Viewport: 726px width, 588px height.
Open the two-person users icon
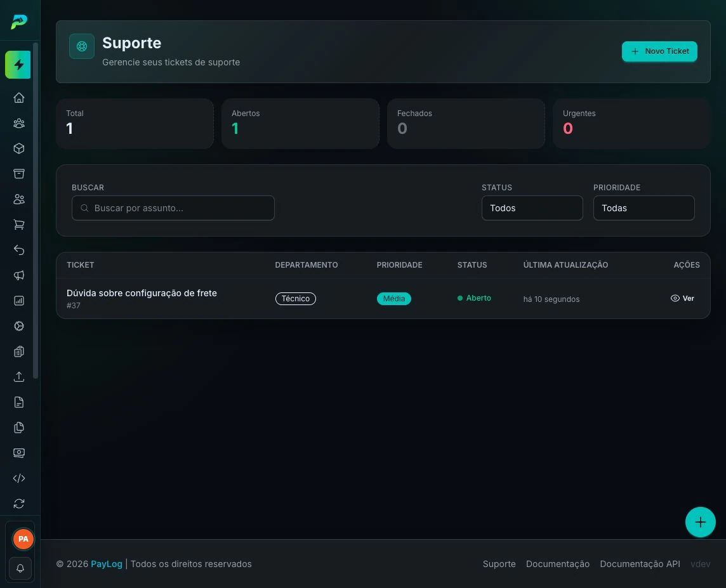[19, 199]
